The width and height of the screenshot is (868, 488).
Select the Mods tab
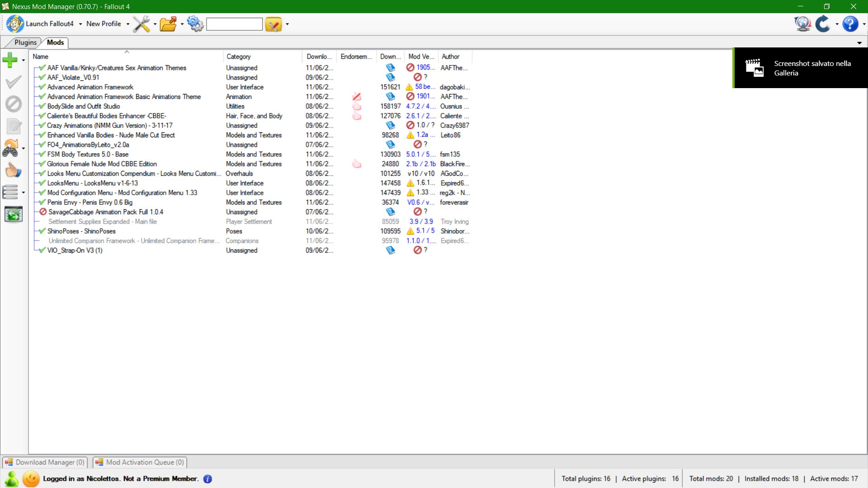pyautogui.click(x=55, y=42)
